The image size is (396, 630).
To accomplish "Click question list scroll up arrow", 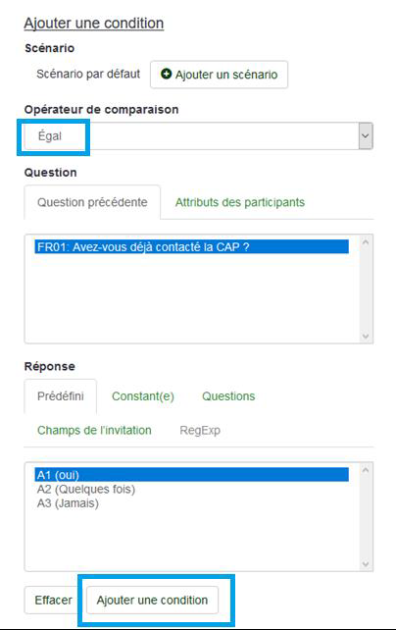I will 365,242.
